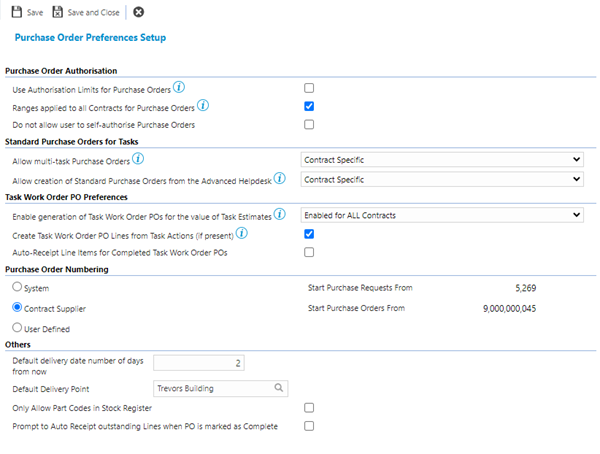This screenshot has height=454, width=600.
Task: Select the System numbering radio button
Action: point(16,288)
